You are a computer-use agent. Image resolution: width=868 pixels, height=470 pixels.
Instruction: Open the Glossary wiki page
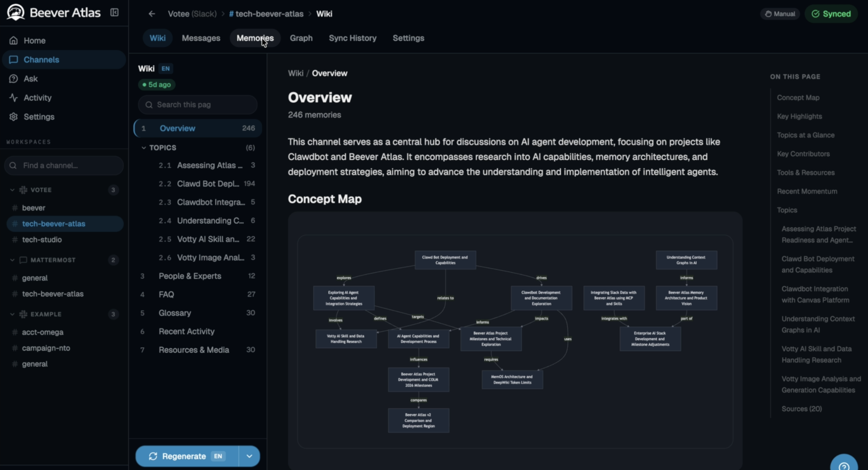tap(198, 313)
